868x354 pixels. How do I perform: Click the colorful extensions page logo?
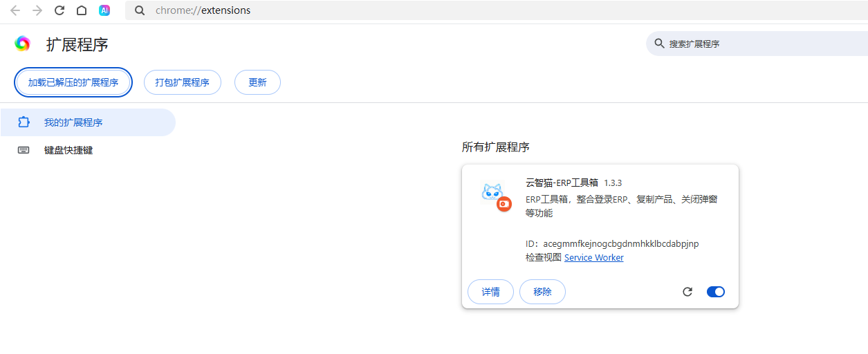23,44
